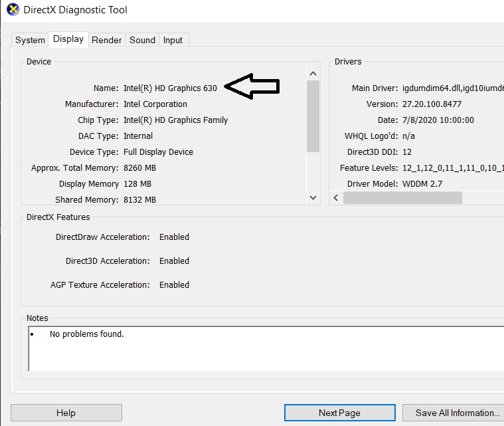Select the 'Intel(R) HD Graphics 630' name value
Screen dimensions: 504x426
click(170, 88)
